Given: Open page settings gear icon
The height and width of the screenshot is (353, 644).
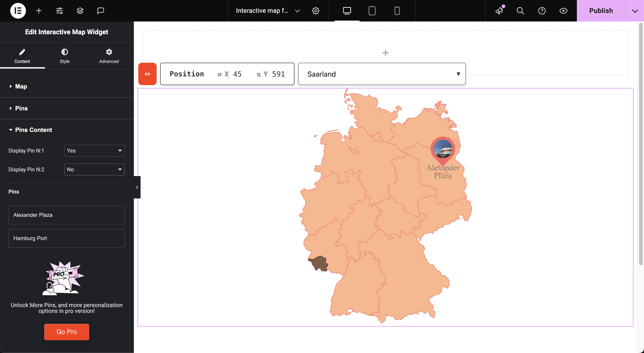Looking at the screenshot, I should (x=316, y=11).
